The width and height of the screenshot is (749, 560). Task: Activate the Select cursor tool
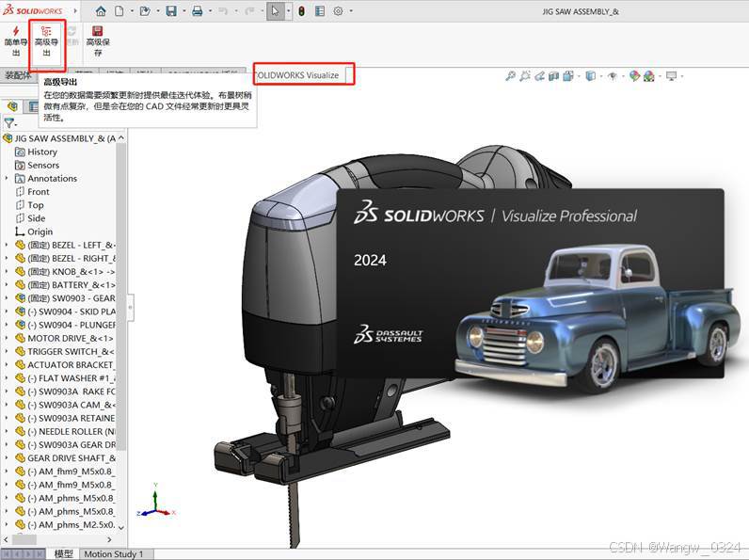(275, 11)
